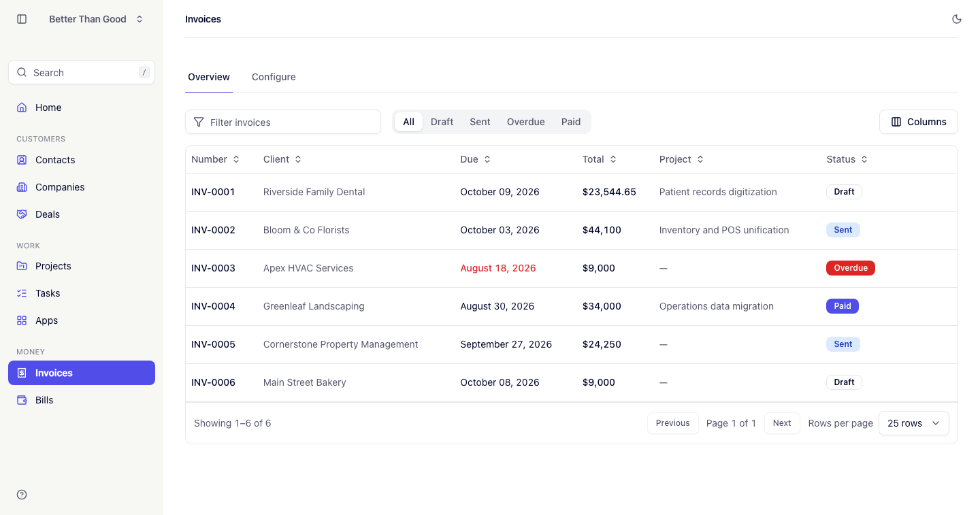
Task: Sort by Project column
Action: point(681,159)
